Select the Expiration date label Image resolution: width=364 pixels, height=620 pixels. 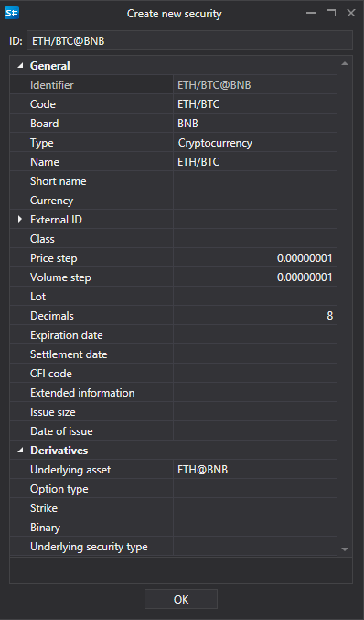(x=67, y=335)
